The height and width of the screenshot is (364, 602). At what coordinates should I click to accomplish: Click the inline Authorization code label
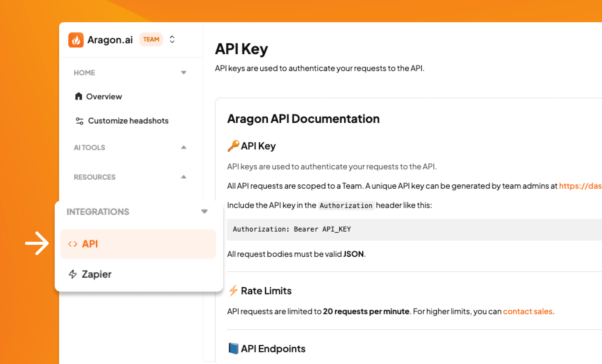pyautogui.click(x=346, y=206)
